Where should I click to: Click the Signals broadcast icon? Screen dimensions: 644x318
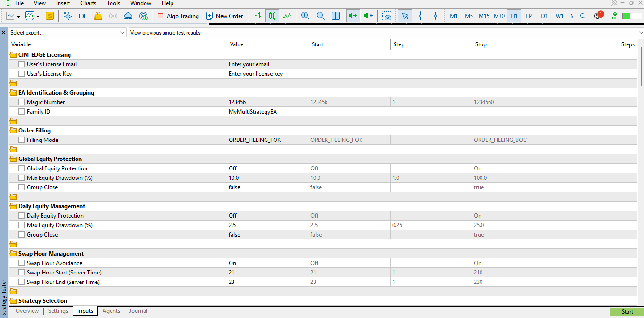(x=113, y=16)
